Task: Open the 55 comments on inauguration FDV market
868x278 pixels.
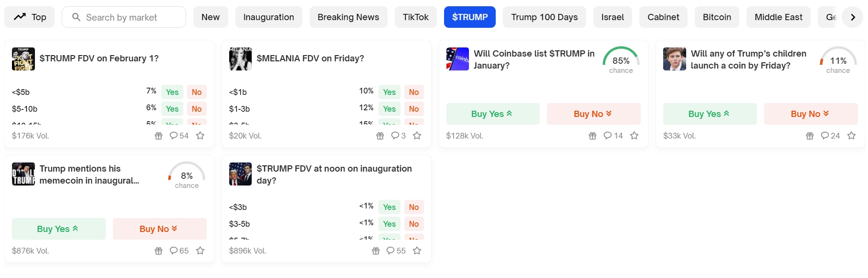Action: tap(396, 251)
